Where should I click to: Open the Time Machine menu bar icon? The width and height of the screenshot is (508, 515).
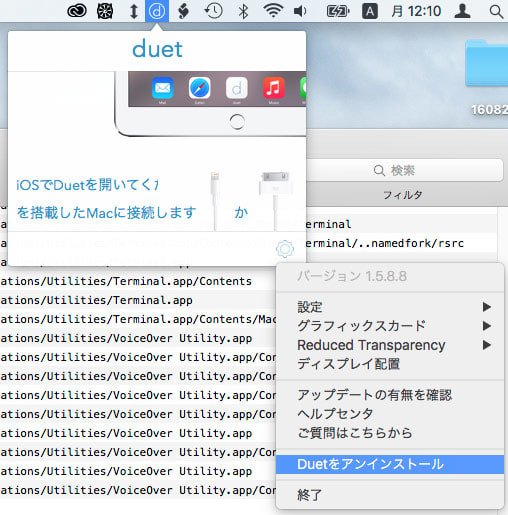click(x=214, y=11)
